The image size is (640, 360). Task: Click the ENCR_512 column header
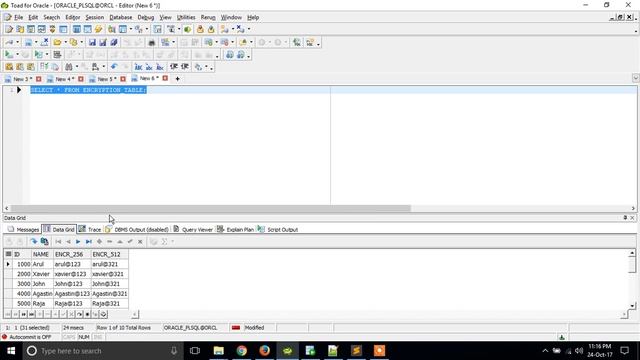coord(109,254)
